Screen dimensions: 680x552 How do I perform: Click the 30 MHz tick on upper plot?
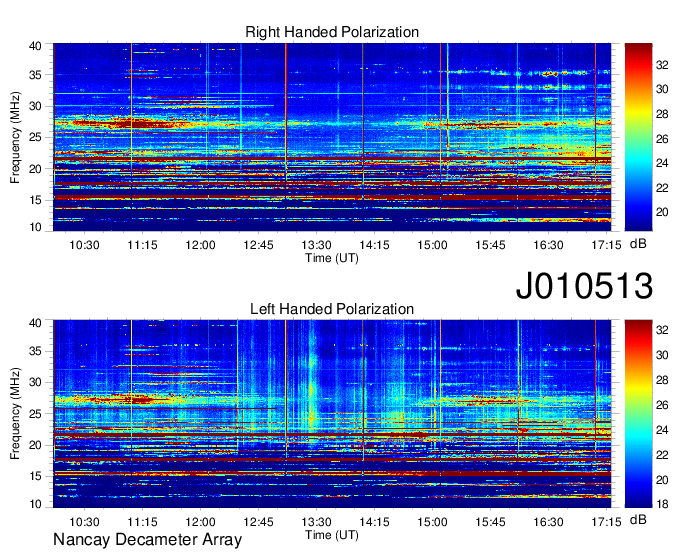click(35, 106)
